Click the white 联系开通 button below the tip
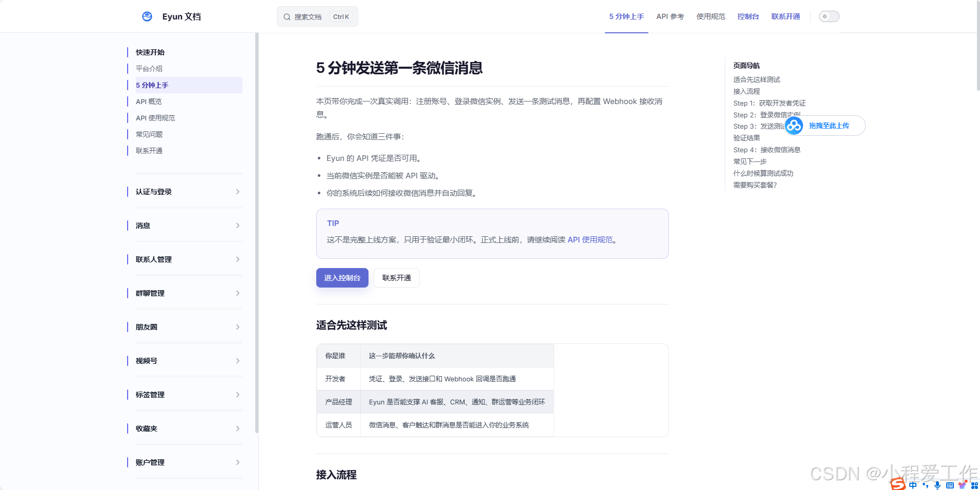This screenshot has height=490, width=980. pos(396,278)
